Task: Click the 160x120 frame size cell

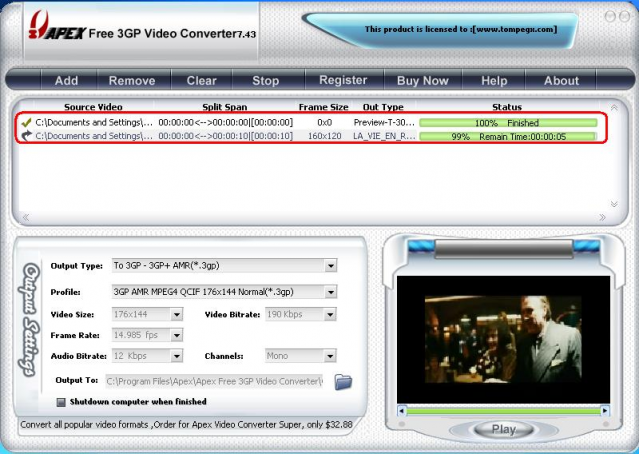Action: (324, 136)
